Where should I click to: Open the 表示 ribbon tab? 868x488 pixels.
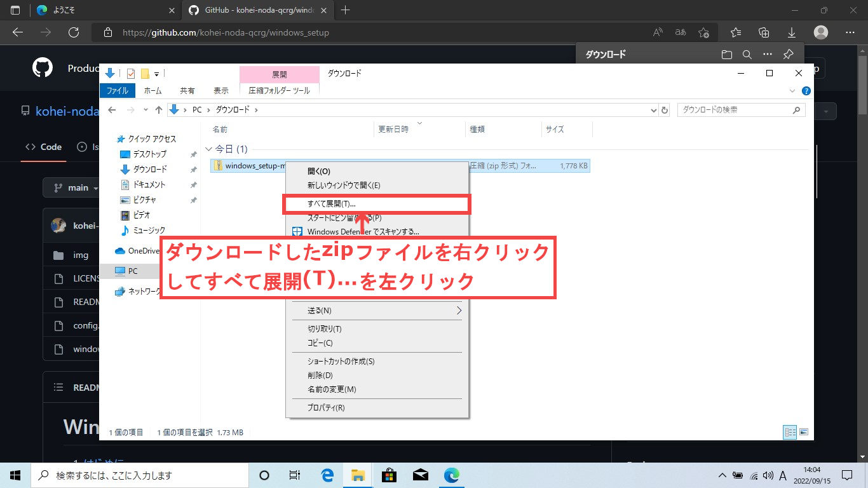coord(221,91)
